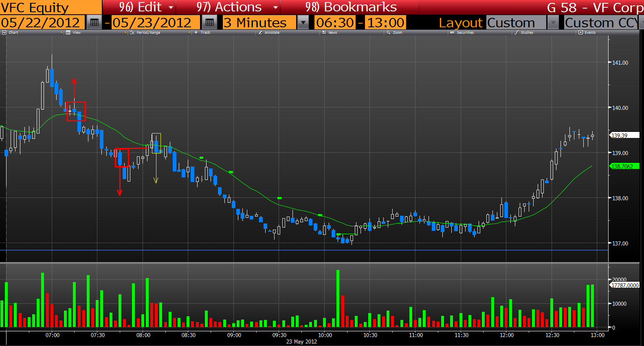Click the 09:30 time axis label
Viewport: 644px width, 346px height.
tap(279, 335)
